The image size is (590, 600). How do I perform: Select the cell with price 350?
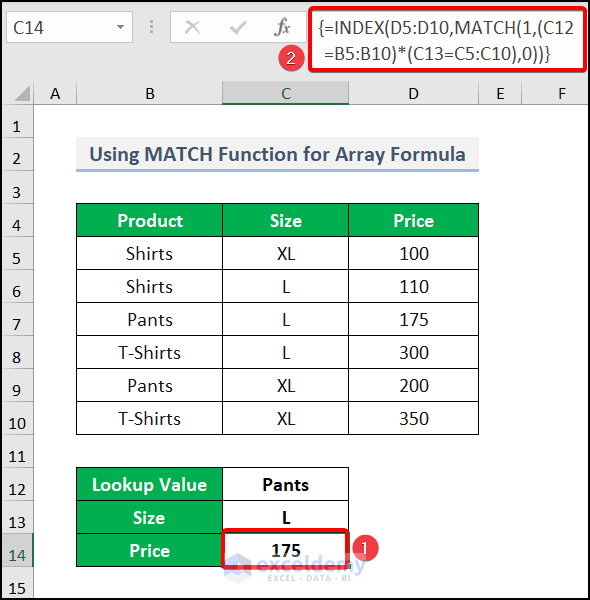(414, 418)
